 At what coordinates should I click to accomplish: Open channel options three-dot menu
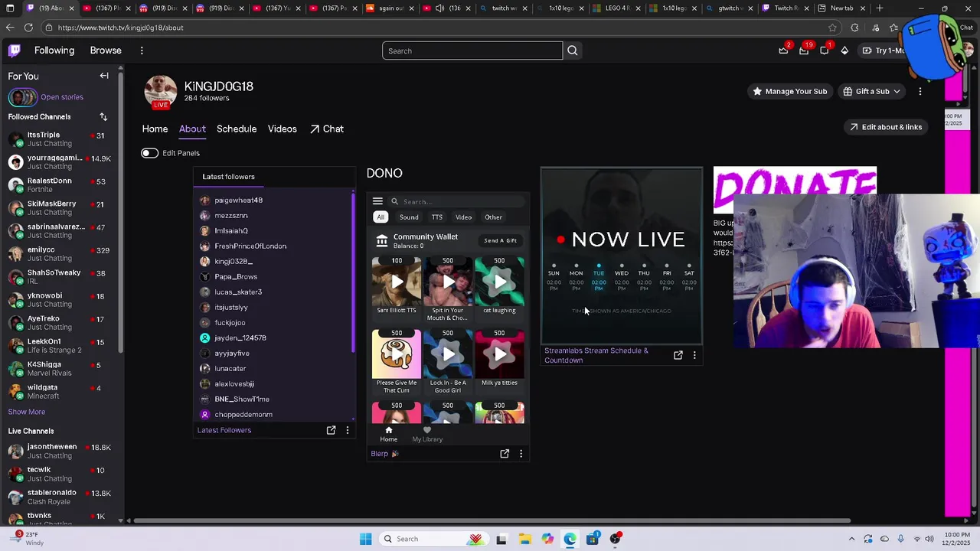coord(920,91)
